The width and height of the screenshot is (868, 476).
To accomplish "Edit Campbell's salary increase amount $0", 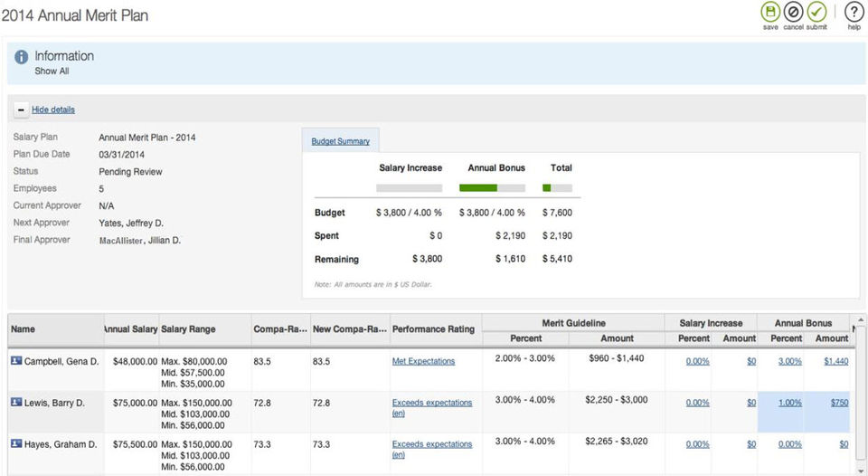I will (751, 361).
